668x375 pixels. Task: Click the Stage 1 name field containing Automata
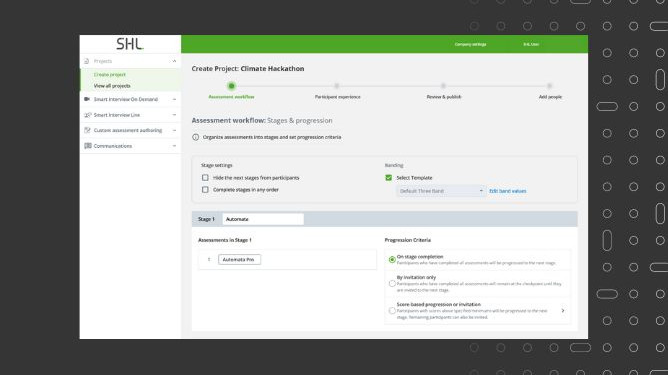[x=263, y=219]
